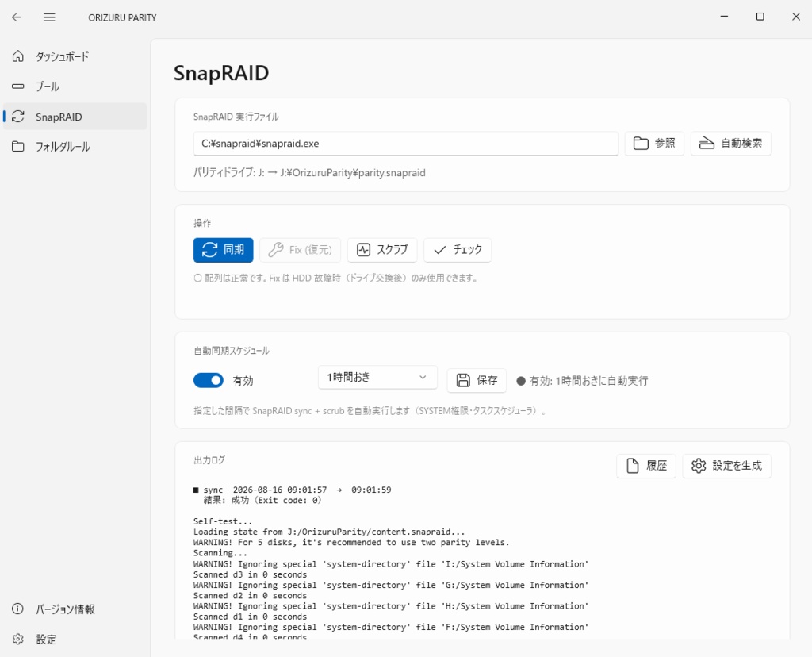This screenshot has height=657, width=812.
Task: Click the SnapRAID page heading
Action: click(221, 73)
